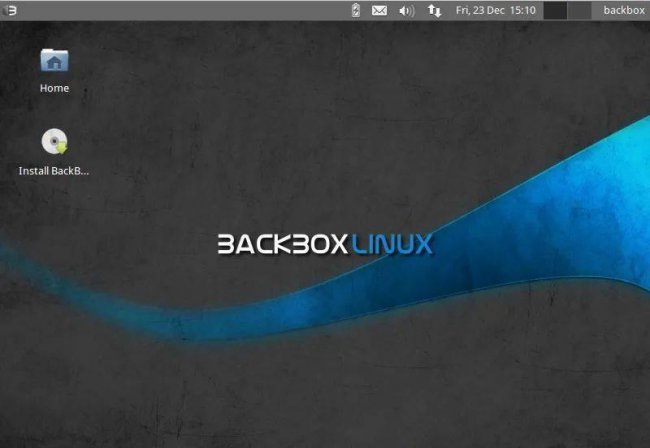Switch to the second workspace

click(579, 10)
